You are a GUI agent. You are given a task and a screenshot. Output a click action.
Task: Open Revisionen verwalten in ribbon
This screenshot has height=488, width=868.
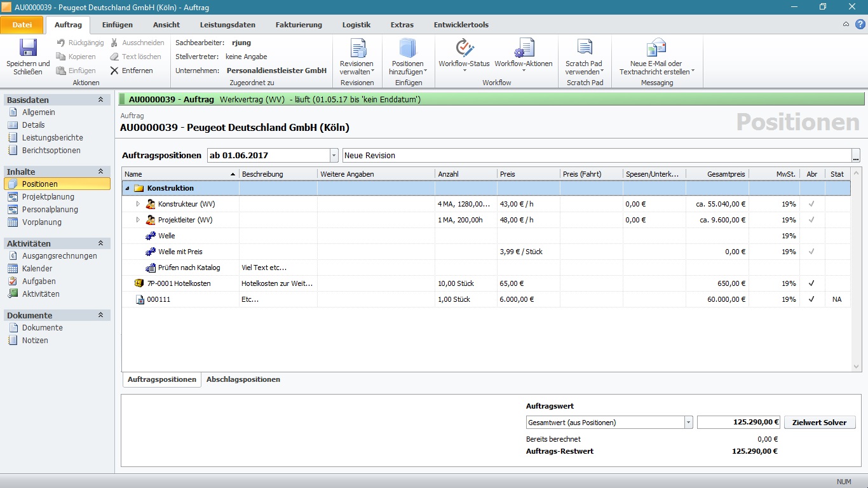357,49
